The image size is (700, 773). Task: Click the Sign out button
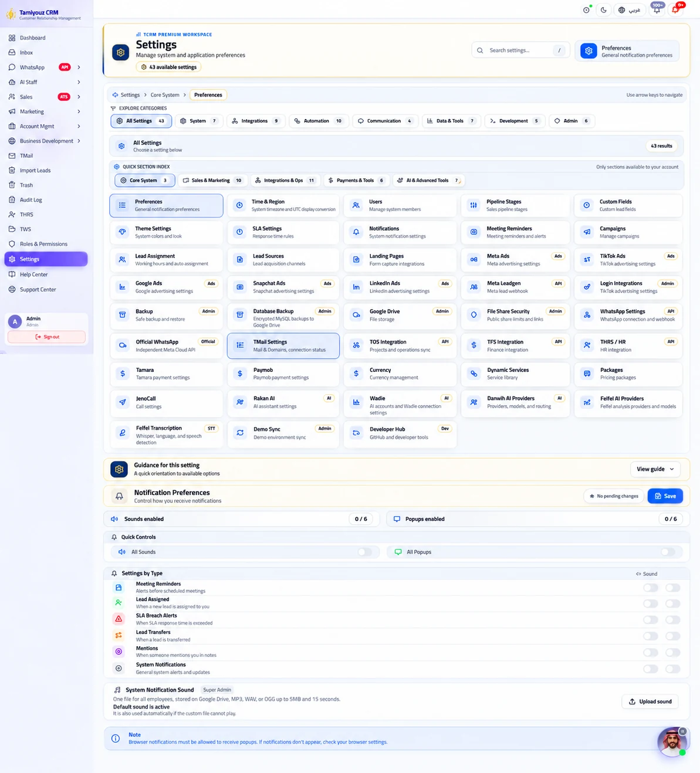click(46, 337)
